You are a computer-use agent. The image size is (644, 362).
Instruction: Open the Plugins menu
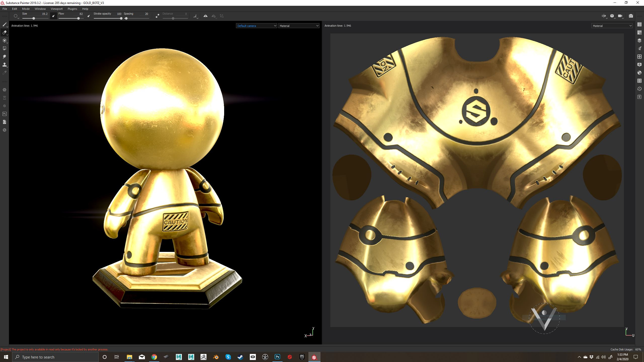point(72,9)
